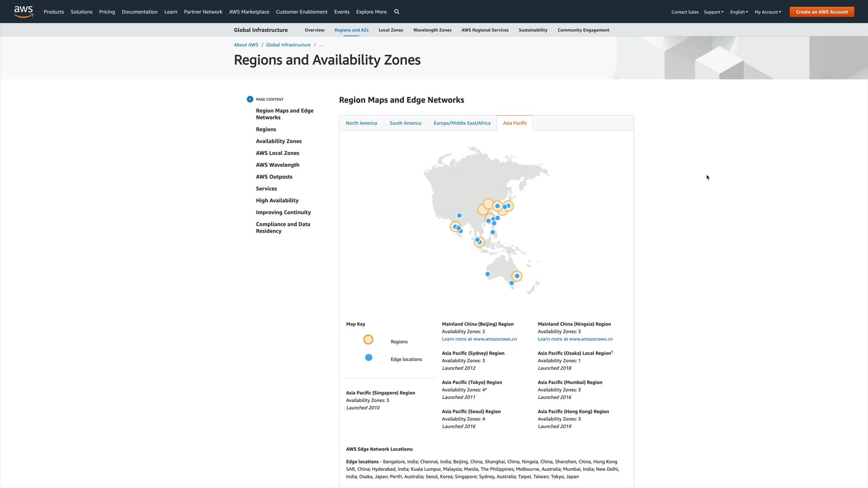Click the Melbourne edge location dot

point(511,283)
